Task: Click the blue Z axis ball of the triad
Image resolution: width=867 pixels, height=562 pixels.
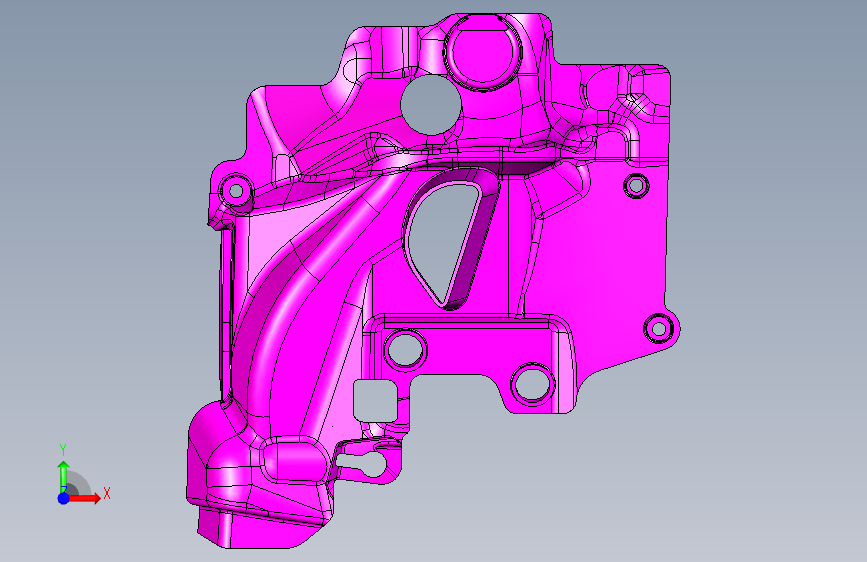Action: 64,498
